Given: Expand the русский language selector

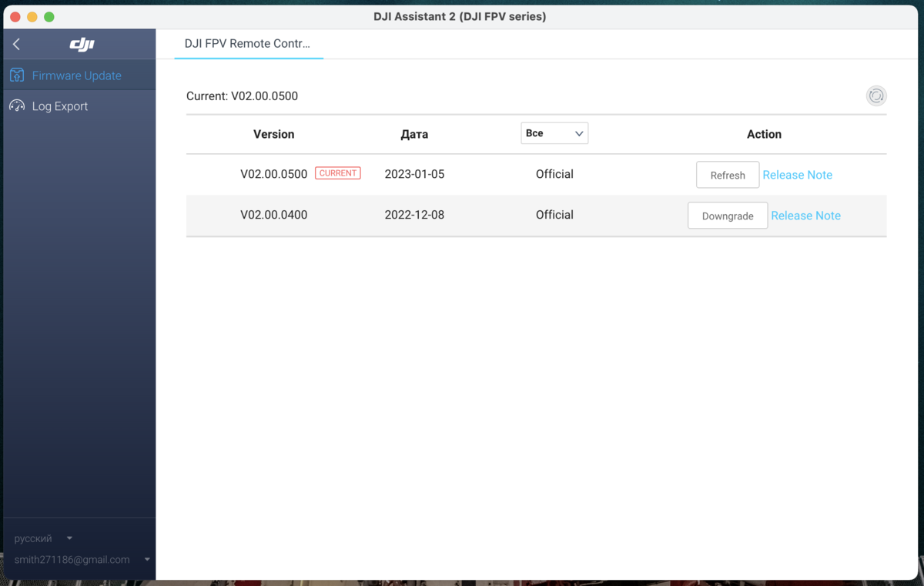Looking at the screenshot, I should point(43,538).
